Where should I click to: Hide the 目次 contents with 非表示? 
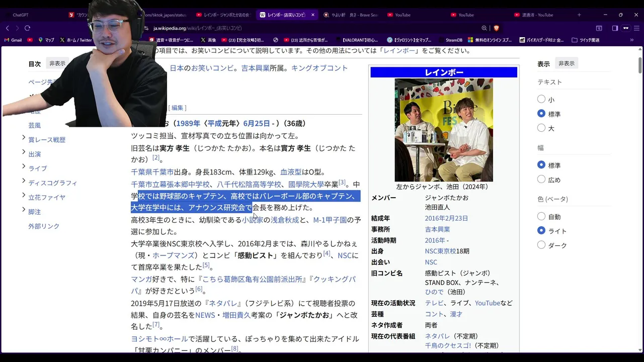(x=57, y=63)
